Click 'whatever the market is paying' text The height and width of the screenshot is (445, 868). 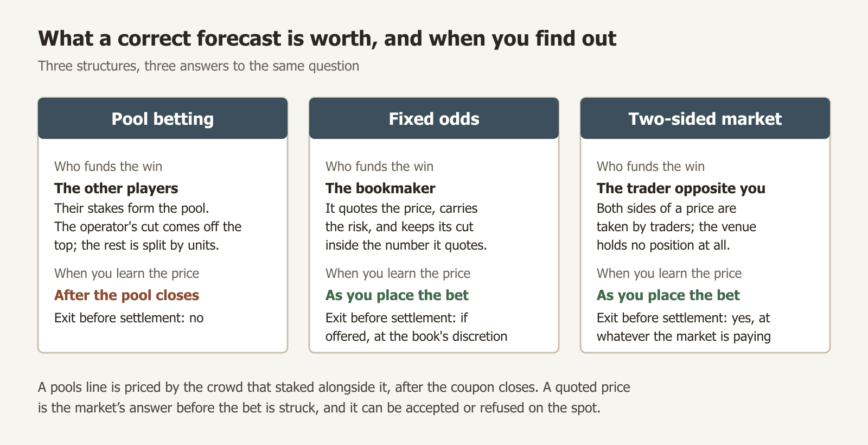[x=684, y=336]
